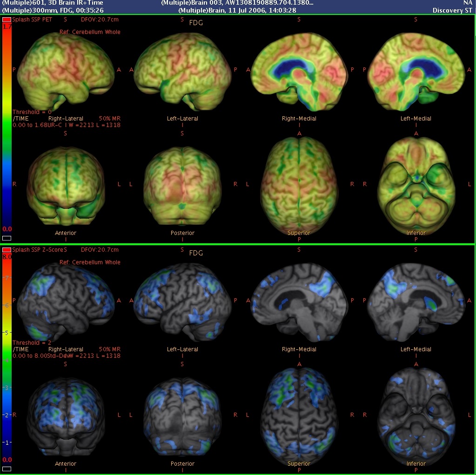
Task: Select the Superior brain rendering in the PET panel
Action: click(299, 186)
